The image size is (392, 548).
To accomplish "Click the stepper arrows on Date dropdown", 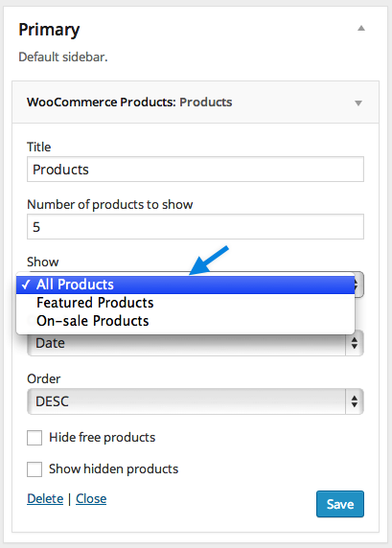I will point(355,343).
